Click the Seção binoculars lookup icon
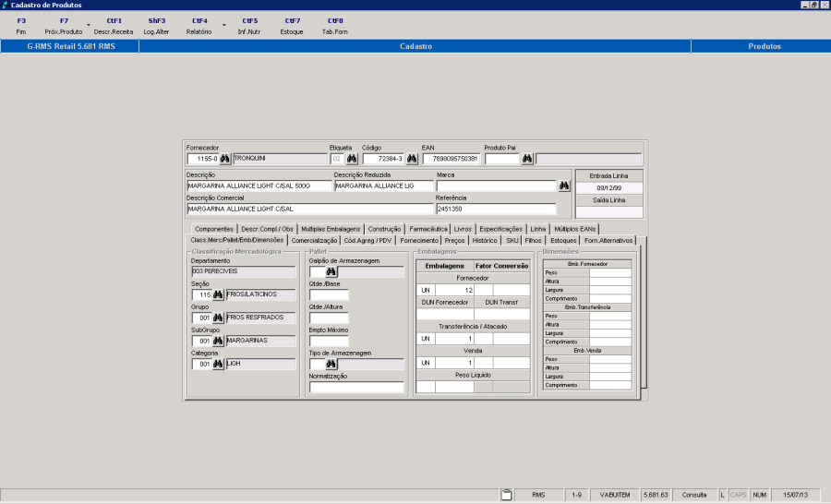This screenshot has width=831, height=504. (218, 294)
